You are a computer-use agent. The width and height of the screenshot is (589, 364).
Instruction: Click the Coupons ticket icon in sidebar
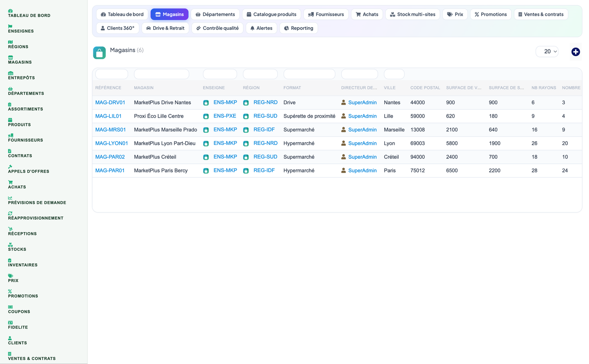10,307
